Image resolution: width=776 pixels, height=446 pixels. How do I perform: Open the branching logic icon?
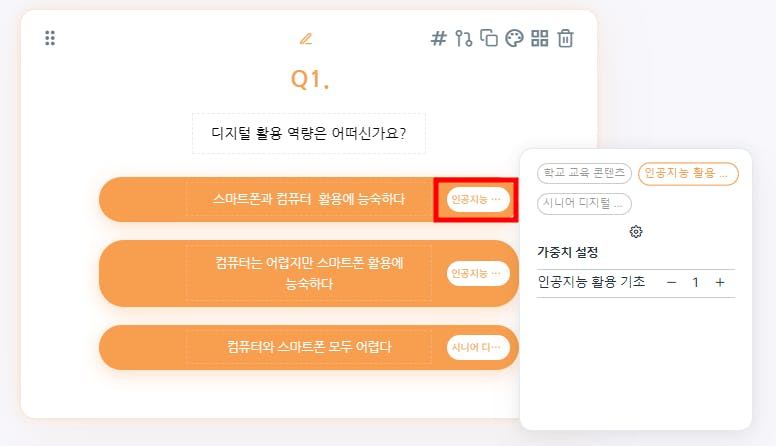tap(463, 39)
